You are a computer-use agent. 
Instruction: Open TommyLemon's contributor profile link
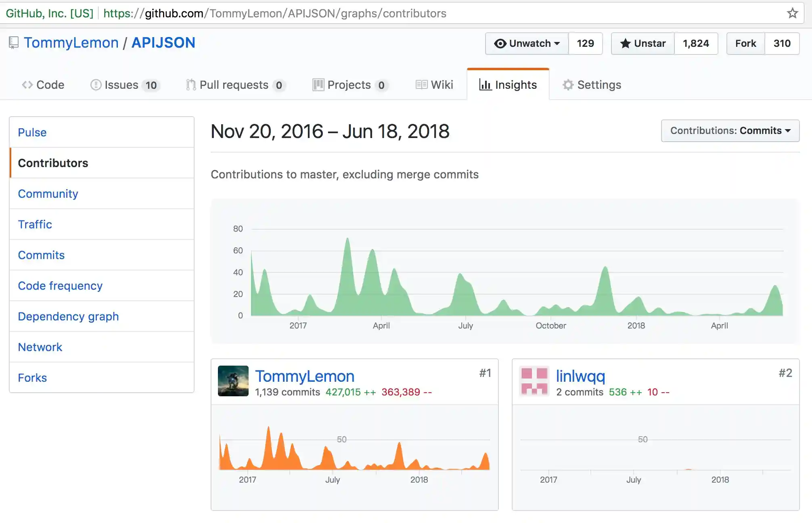[305, 376]
